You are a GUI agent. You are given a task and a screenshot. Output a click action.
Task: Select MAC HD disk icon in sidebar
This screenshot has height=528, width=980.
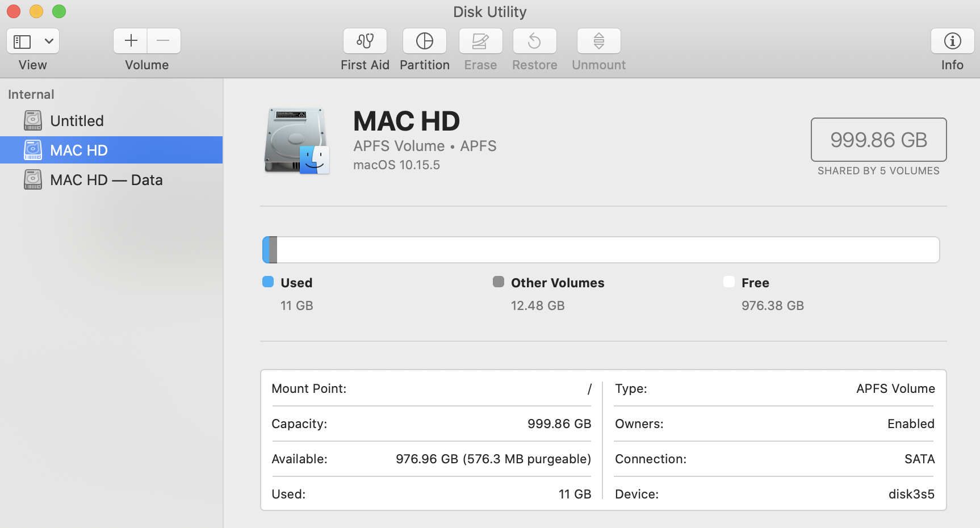(33, 150)
